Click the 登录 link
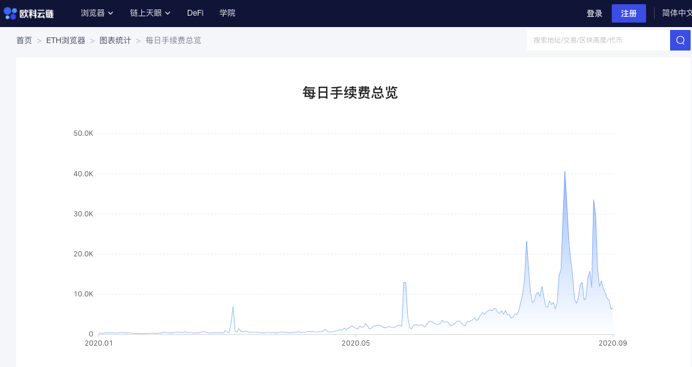 tap(594, 14)
